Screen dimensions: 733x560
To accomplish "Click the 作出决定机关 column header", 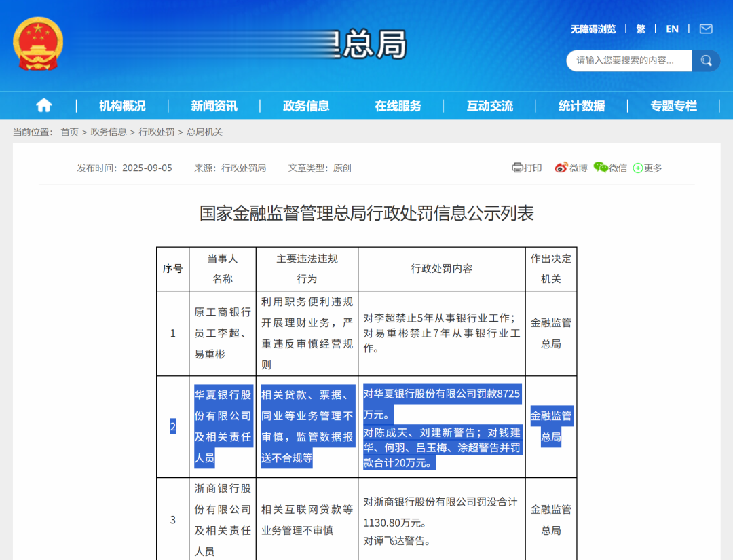I will click(551, 269).
